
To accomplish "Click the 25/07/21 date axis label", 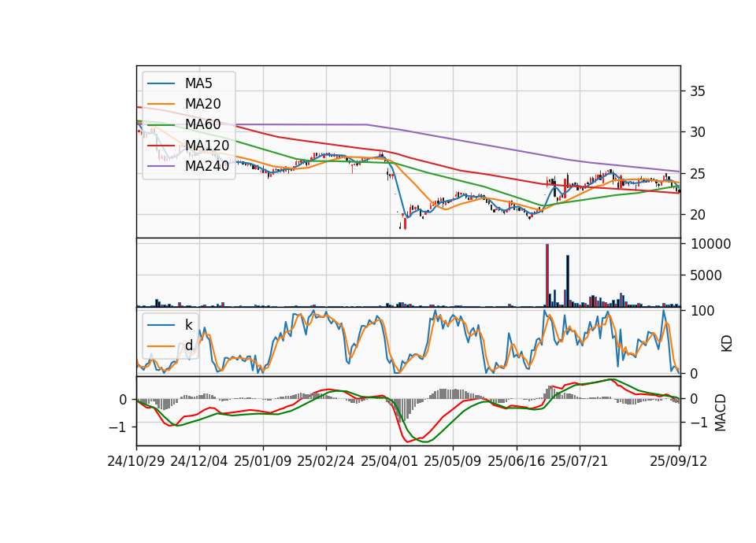I will (x=580, y=461).
